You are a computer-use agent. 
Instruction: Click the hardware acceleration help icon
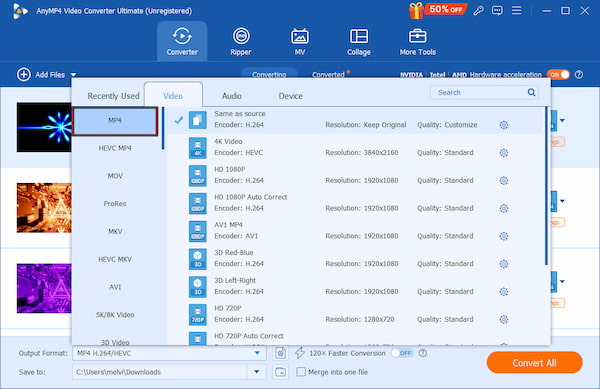pos(579,75)
